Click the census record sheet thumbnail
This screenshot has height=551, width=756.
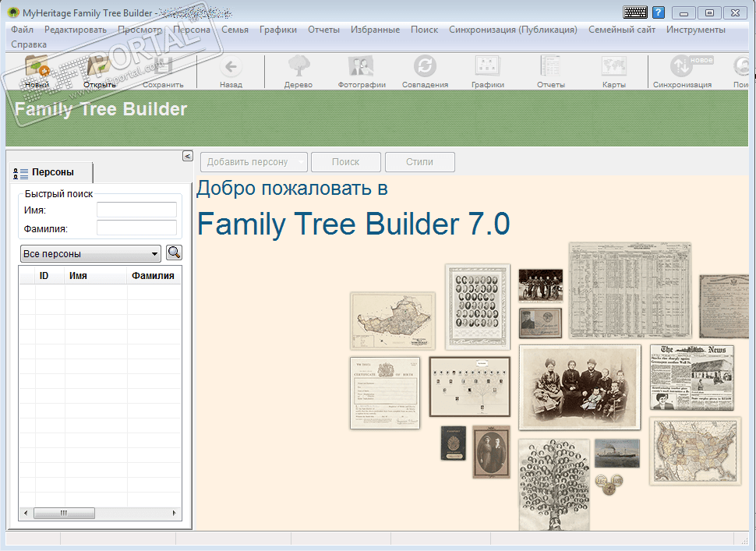click(x=630, y=291)
